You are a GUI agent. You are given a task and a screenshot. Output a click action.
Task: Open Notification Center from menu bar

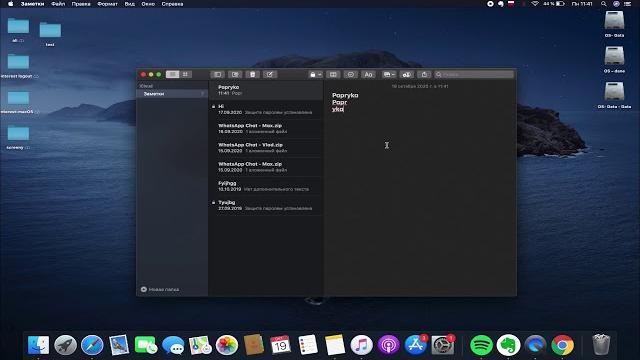[627, 4]
